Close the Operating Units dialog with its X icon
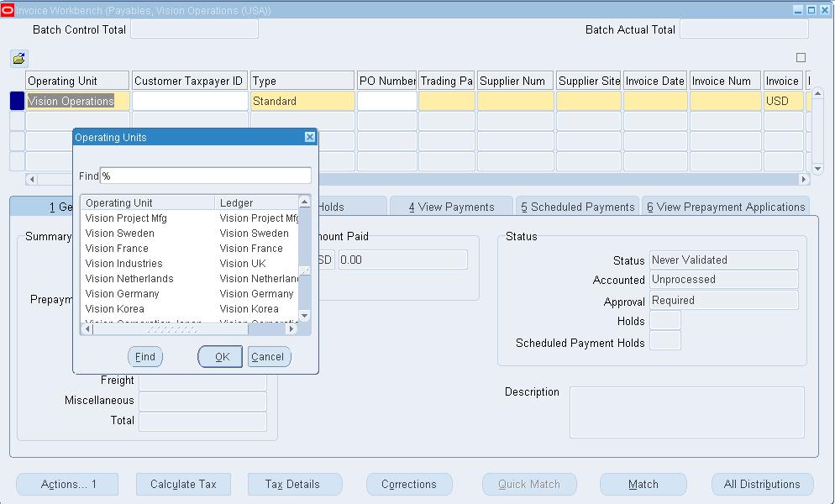This screenshot has width=835, height=504. point(310,137)
